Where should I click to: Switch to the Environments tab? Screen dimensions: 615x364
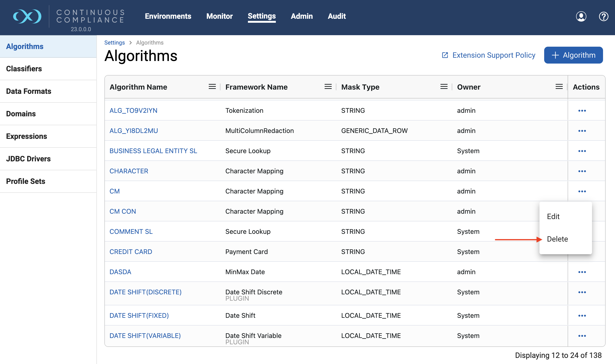click(x=168, y=16)
